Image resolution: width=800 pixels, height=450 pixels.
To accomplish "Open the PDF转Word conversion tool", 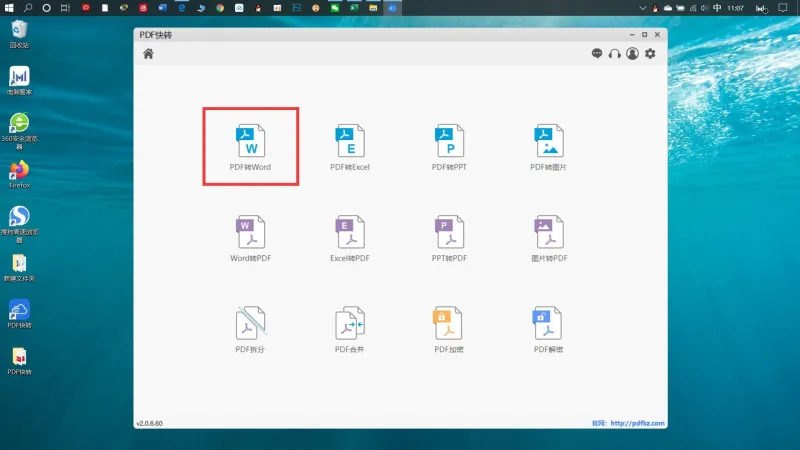I will point(251,147).
